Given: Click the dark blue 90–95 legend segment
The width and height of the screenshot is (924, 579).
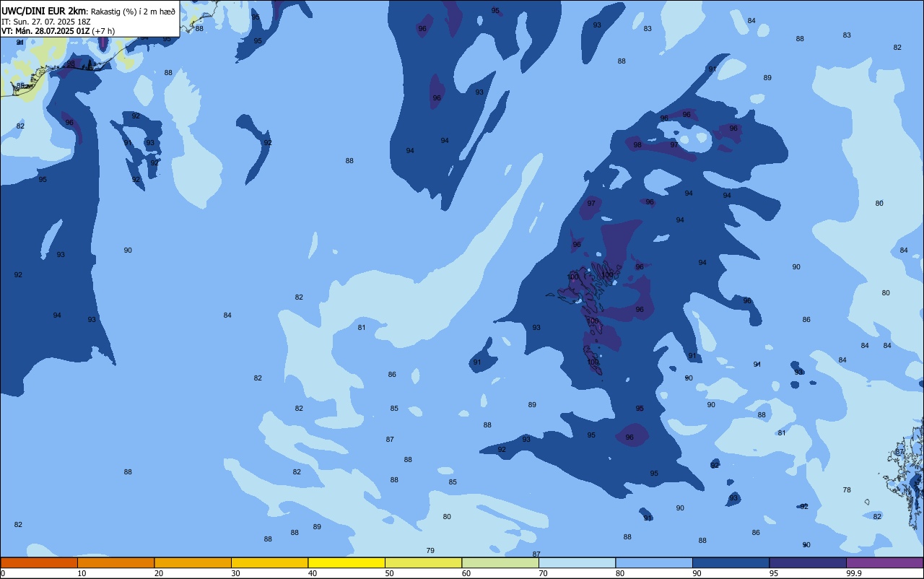Looking at the screenshot, I should [x=731, y=562].
